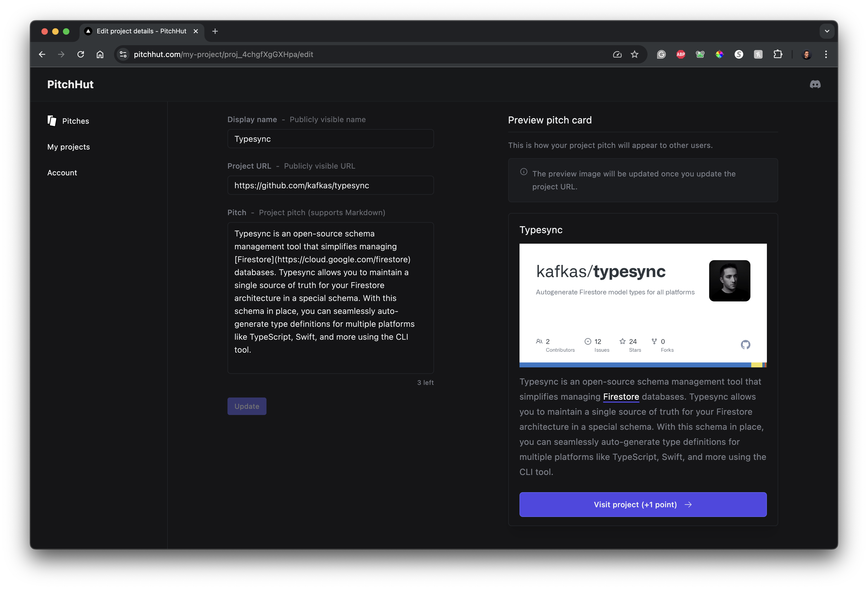This screenshot has width=868, height=589.
Task: Bookmark this page with the star icon
Action: coord(635,55)
